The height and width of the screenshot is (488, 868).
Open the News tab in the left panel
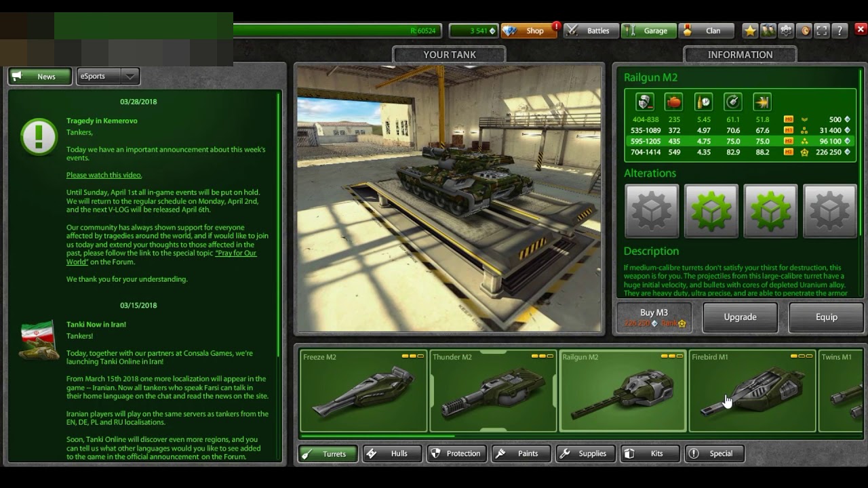[x=39, y=77]
